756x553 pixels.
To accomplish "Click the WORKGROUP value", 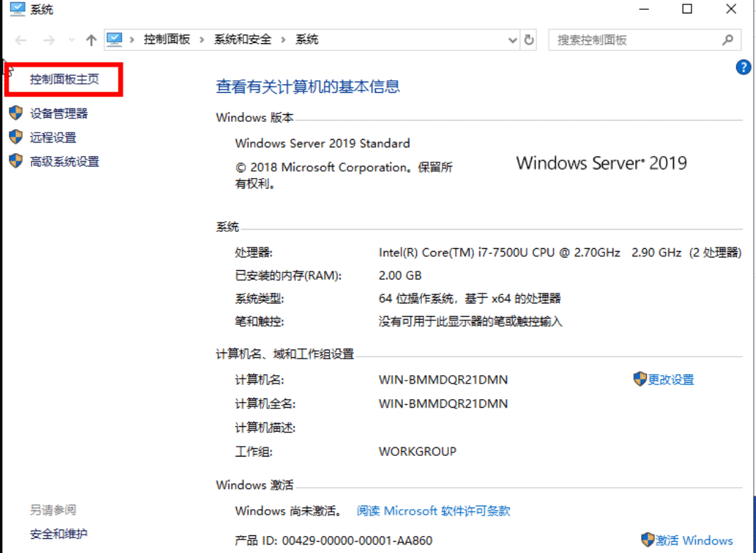I will 418,452.
